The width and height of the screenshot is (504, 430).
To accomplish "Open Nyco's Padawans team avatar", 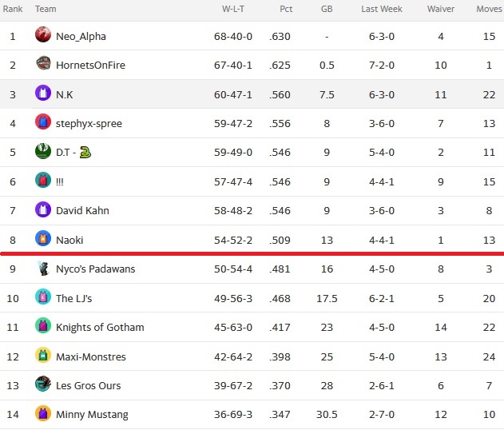I will point(43,269).
